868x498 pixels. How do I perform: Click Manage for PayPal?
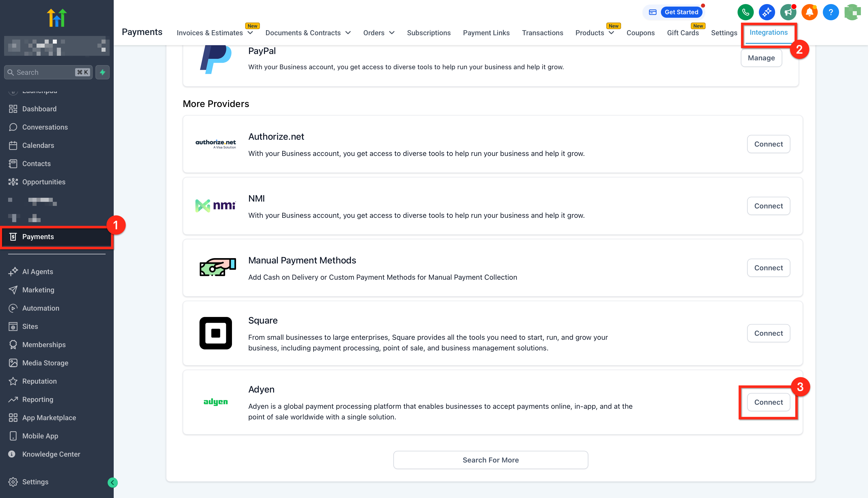coord(761,58)
